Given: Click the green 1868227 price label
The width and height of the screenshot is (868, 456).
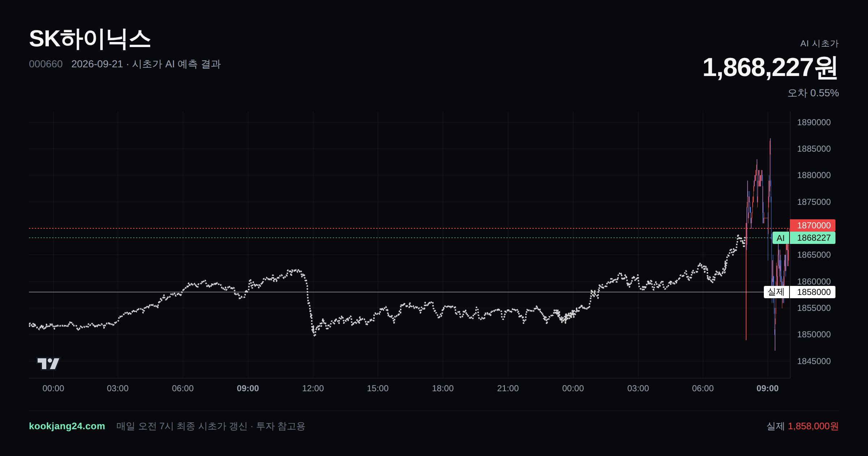Looking at the screenshot, I should coord(813,238).
